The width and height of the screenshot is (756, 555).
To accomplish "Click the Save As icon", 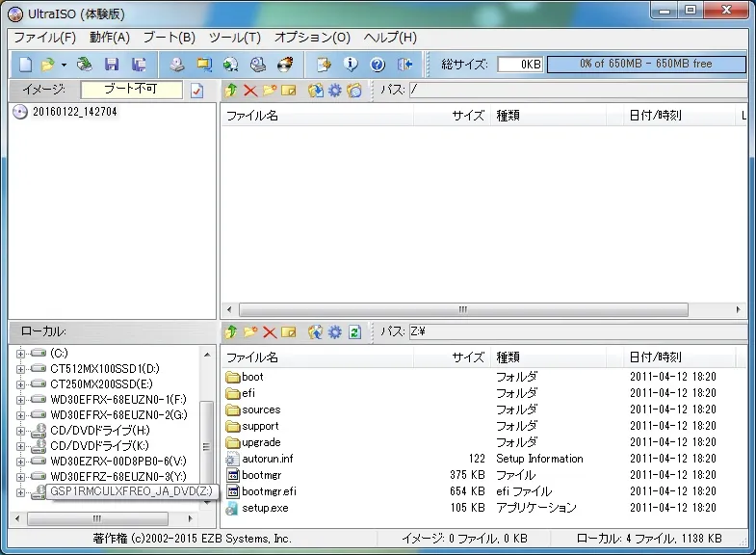I will tap(139, 65).
